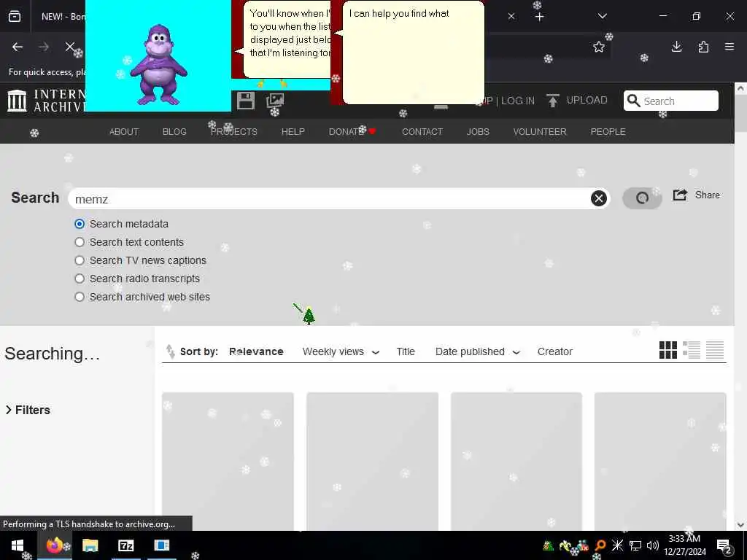Click the small Christmas tree on the page

[309, 316]
